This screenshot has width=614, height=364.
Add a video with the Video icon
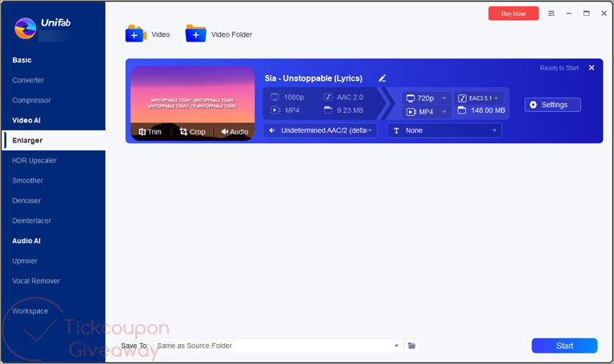(136, 34)
